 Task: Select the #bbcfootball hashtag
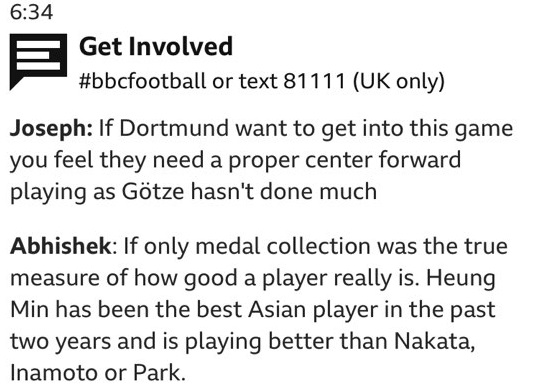[142, 81]
